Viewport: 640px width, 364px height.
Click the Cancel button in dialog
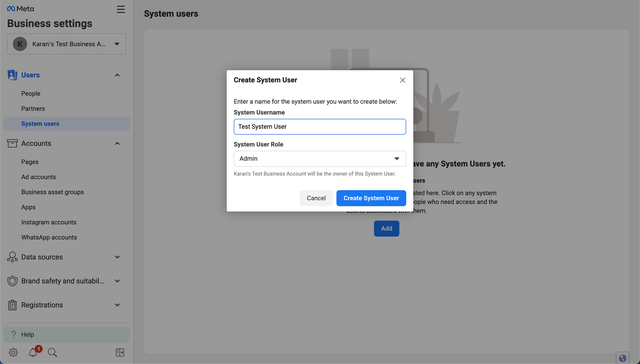pyautogui.click(x=316, y=198)
